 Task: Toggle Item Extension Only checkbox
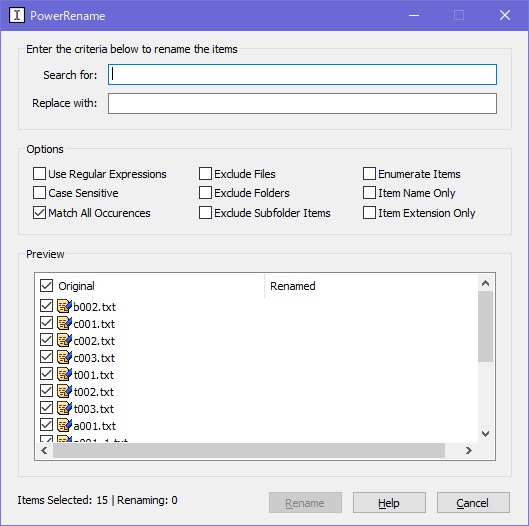[369, 213]
